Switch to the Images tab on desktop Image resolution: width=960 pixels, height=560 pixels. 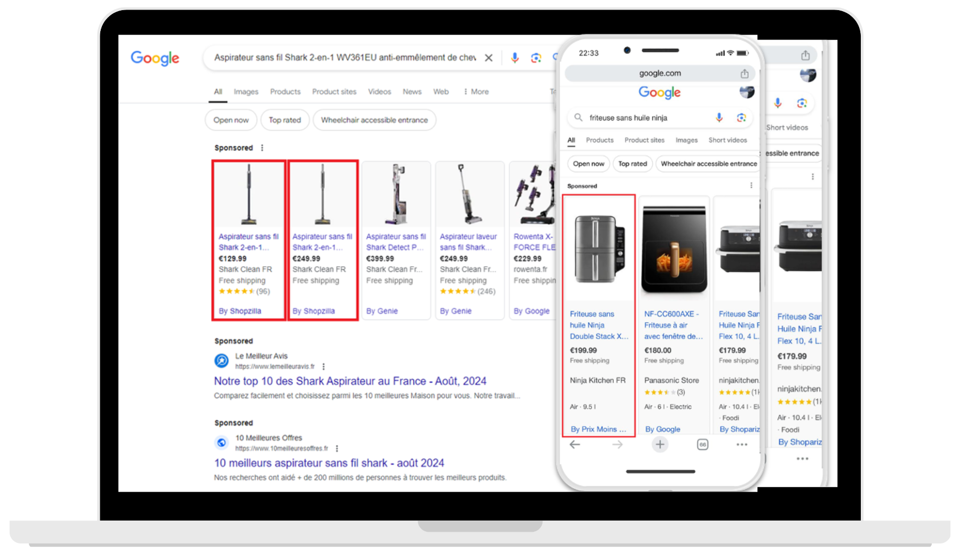pyautogui.click(x=246, y=92)
